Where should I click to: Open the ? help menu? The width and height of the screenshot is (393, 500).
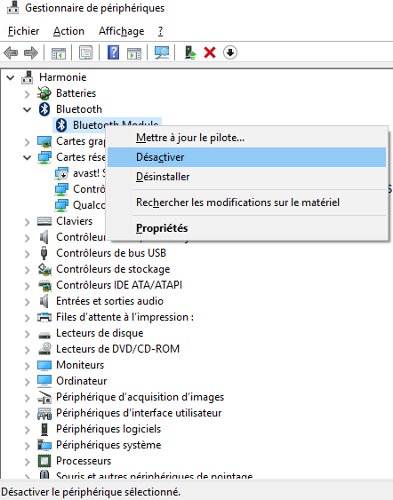click(x=160, y=31)
